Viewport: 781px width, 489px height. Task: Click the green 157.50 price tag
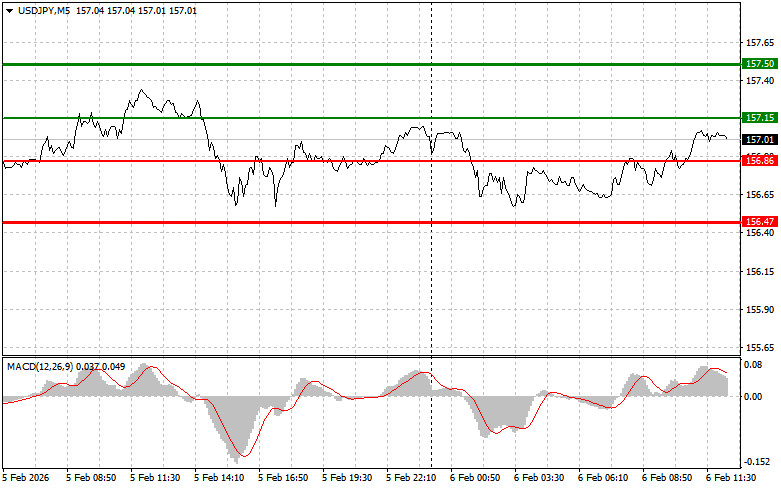[x=760, y=63]
